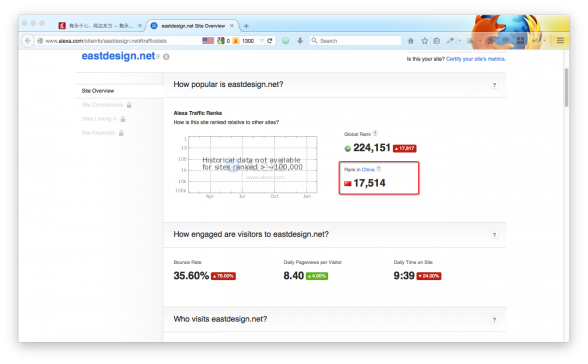This screenshot has height=364, width=588.
Task: Bookmark this page with the star icon
Action: [424, 40]
